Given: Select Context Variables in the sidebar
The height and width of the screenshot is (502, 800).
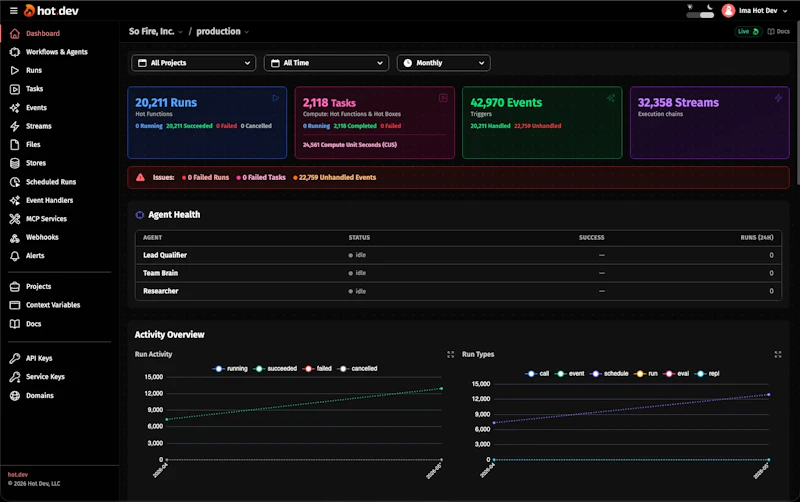Looking at the screenshot, I should pyautogui.click(x=53, y=305).
